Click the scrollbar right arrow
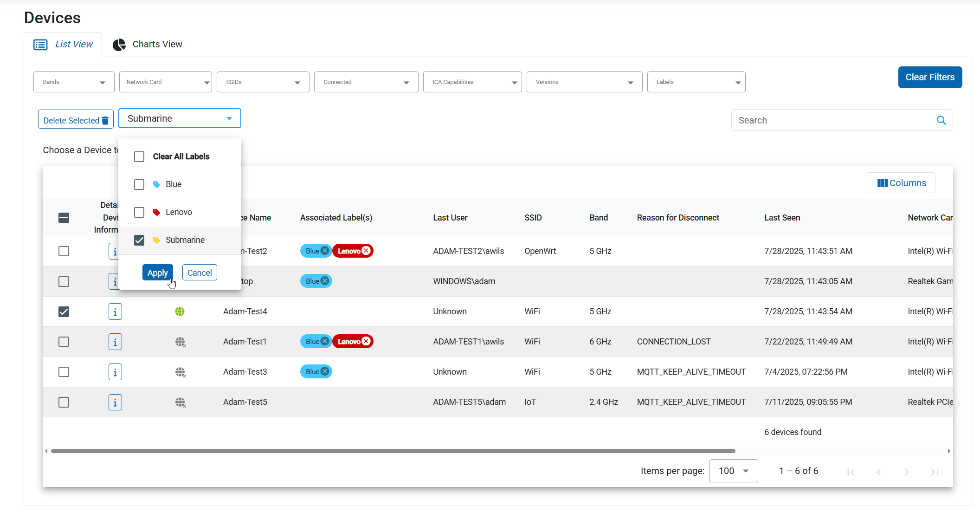This screenshot has width=980, height=513. tap(949, 451)
